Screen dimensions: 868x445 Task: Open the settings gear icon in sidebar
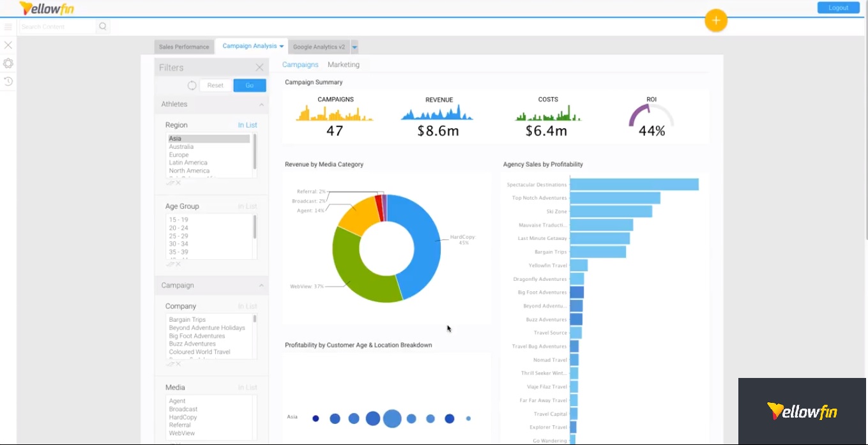[x=8, y=63]
